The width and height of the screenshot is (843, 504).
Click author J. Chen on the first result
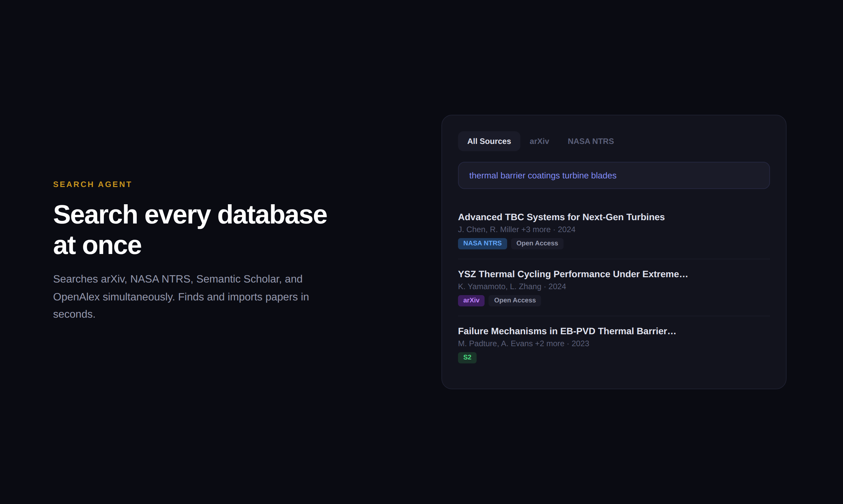pos(472,229)
